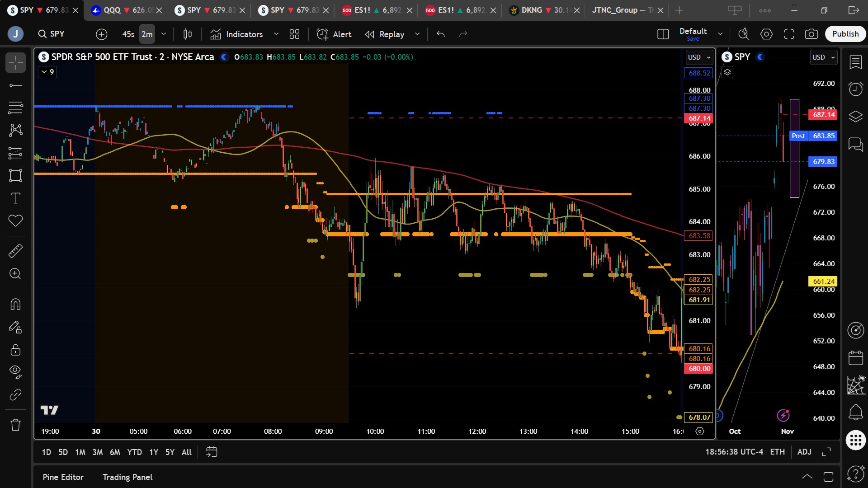This screenshot has height=488, width=868.
Task: Select the 1Y date range button
Action: pos(154,452)
